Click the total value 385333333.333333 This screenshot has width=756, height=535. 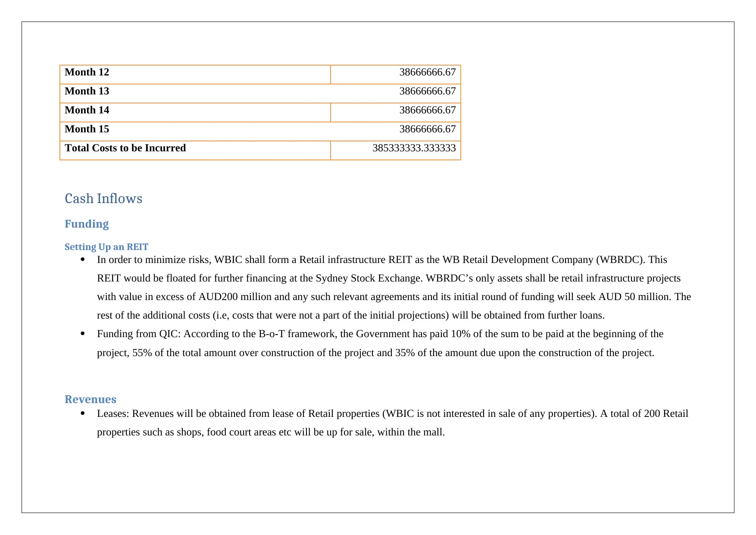point(414,148)
